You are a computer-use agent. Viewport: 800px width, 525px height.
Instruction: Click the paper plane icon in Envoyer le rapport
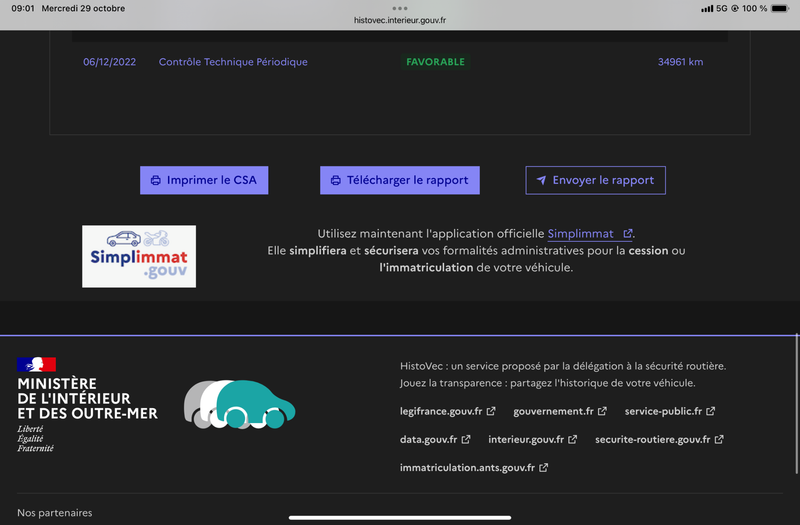click(541, 181)
